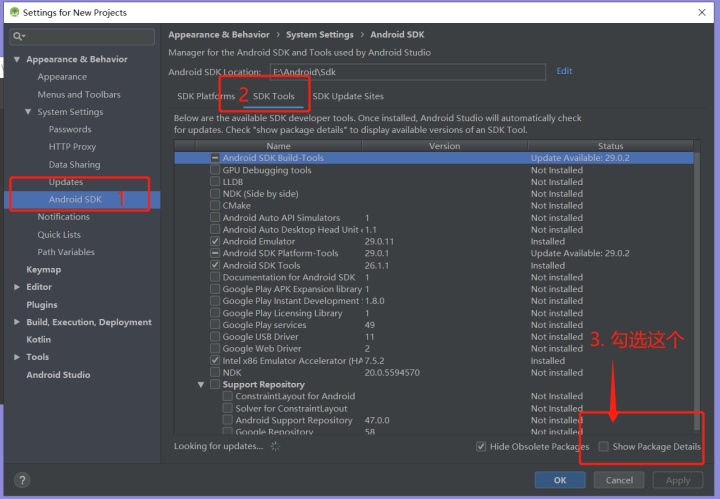Toggle Android SDK Build-Tools checkbox
Image resolution: width=720 pixels, height=499 pixels.
click(x=215, y=158)
